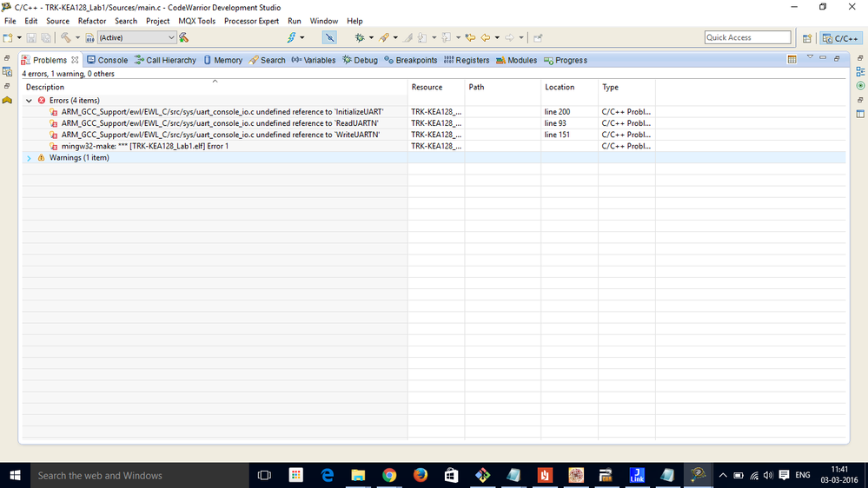
Task: Open the Refactor menu
Action: [92, 21]
